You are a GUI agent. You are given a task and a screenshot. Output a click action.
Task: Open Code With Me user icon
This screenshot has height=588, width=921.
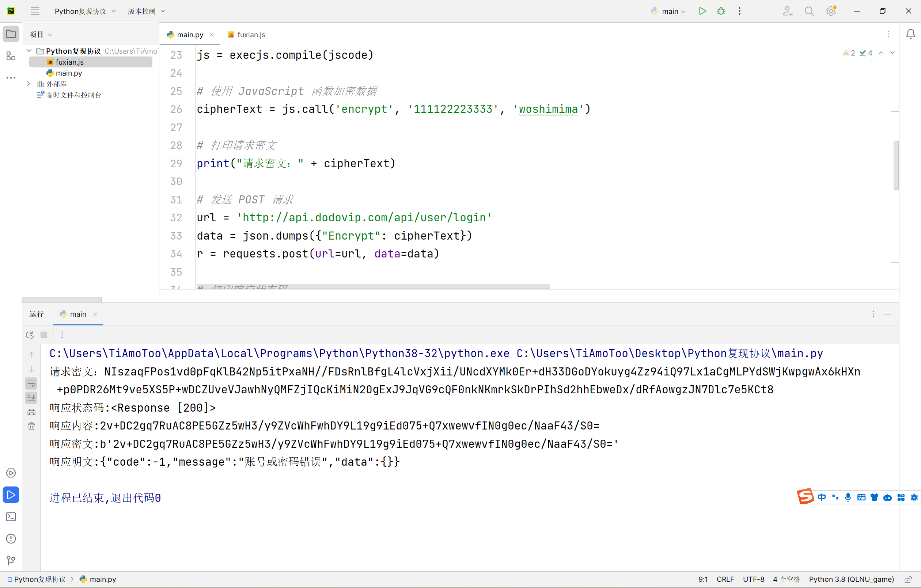click(787, 11)
